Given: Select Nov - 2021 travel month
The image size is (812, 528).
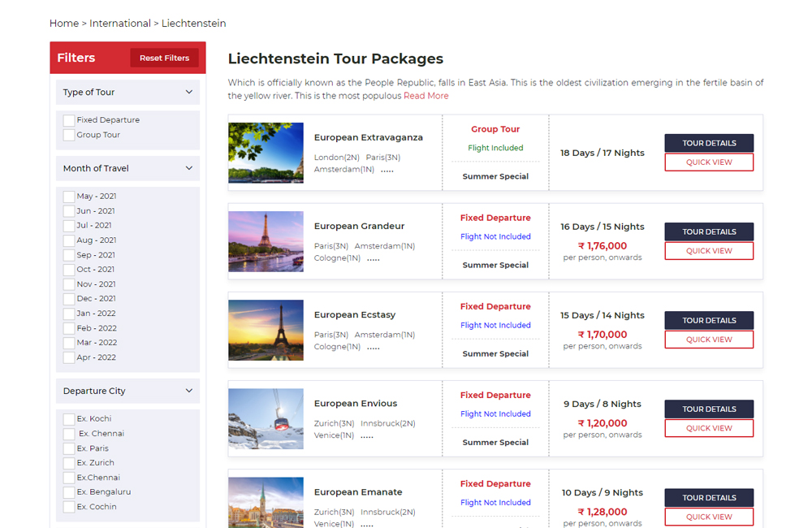Looking at the screenshot, I should (x=69, y=284).
